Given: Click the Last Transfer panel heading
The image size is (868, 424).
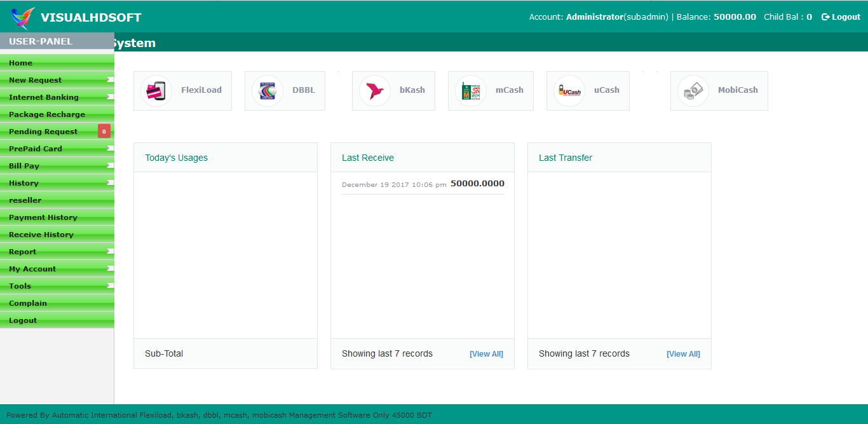Looking at the screenshot, I should 566,158.
